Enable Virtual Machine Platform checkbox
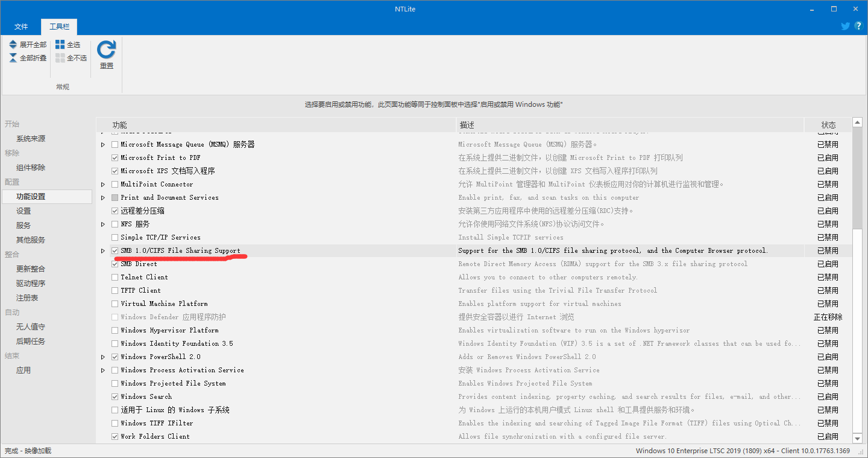868x458 pixels. [115, 304]
